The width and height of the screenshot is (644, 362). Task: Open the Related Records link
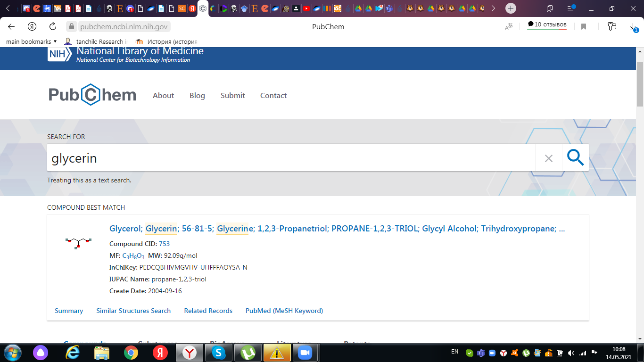coord(208,311)
